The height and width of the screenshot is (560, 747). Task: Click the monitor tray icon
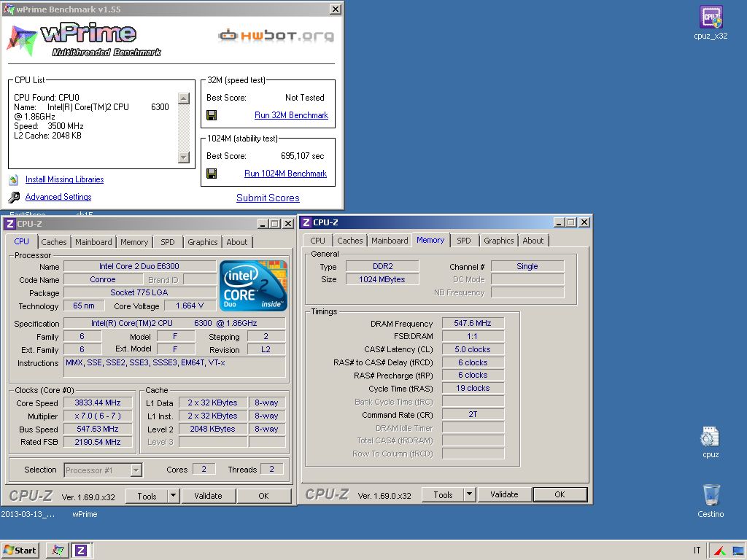738,551
